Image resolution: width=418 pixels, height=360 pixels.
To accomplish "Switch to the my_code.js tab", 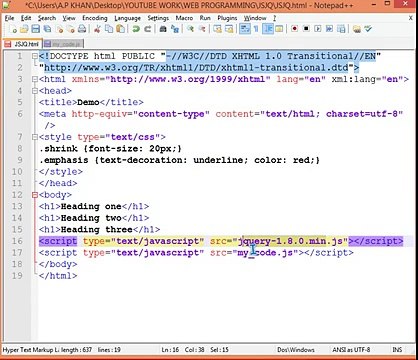I will point(63,44).
